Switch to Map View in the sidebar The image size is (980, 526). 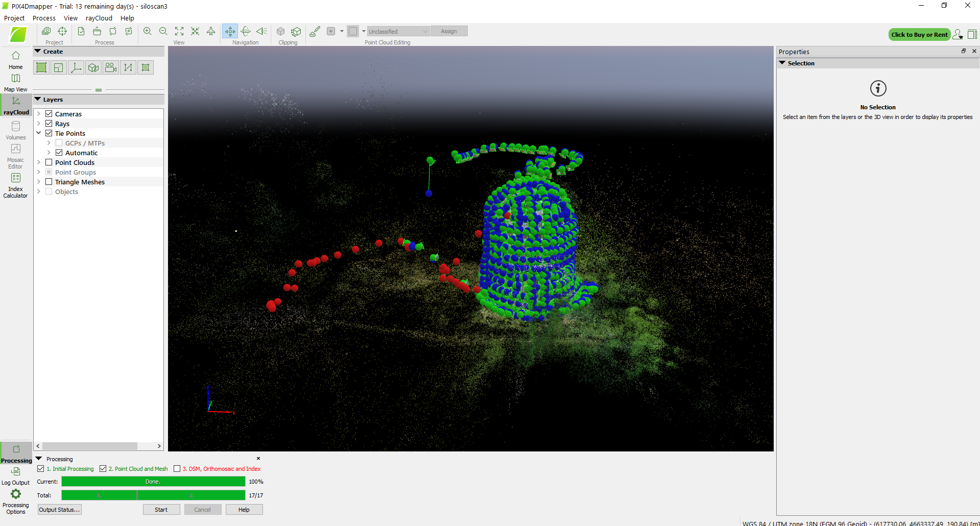pyautogui.click(x=16, y=82)
